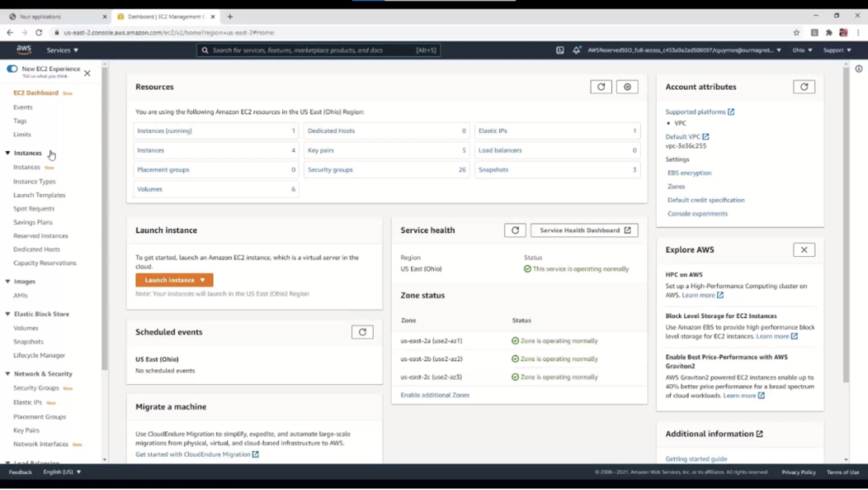Close the Your applications tab
Screen dimensions: 868x490
click(104, 17)
